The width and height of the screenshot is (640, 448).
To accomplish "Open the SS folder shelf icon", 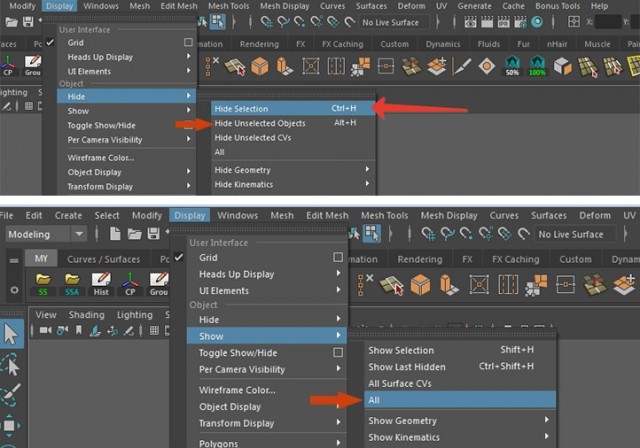I will coord(43,284).
